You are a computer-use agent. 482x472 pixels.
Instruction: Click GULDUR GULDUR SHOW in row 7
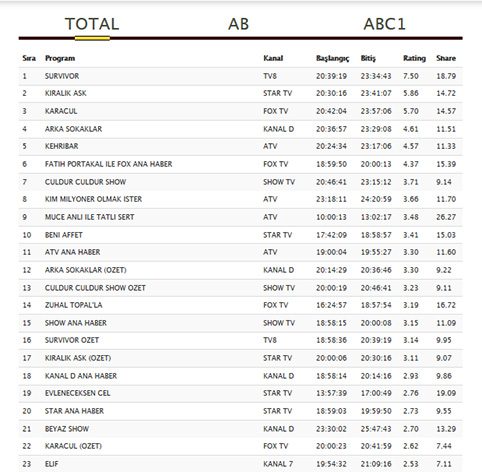click(x=85, y=182)
